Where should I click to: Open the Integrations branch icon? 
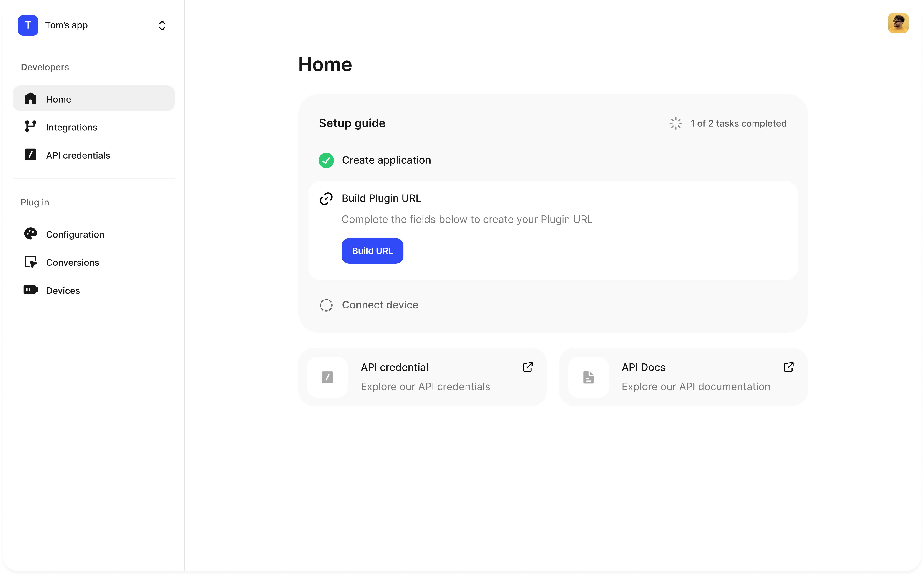point(30,127)
